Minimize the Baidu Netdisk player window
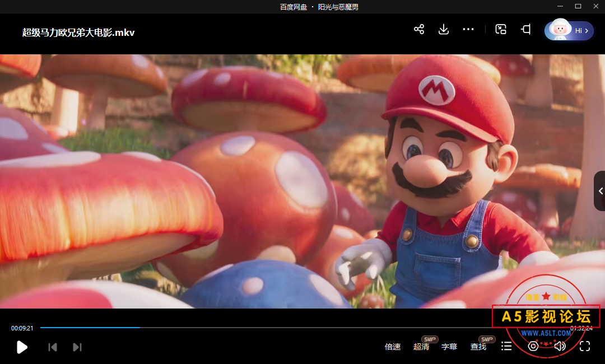This screenshot has width=605, height=364. [x=560, y=6]
